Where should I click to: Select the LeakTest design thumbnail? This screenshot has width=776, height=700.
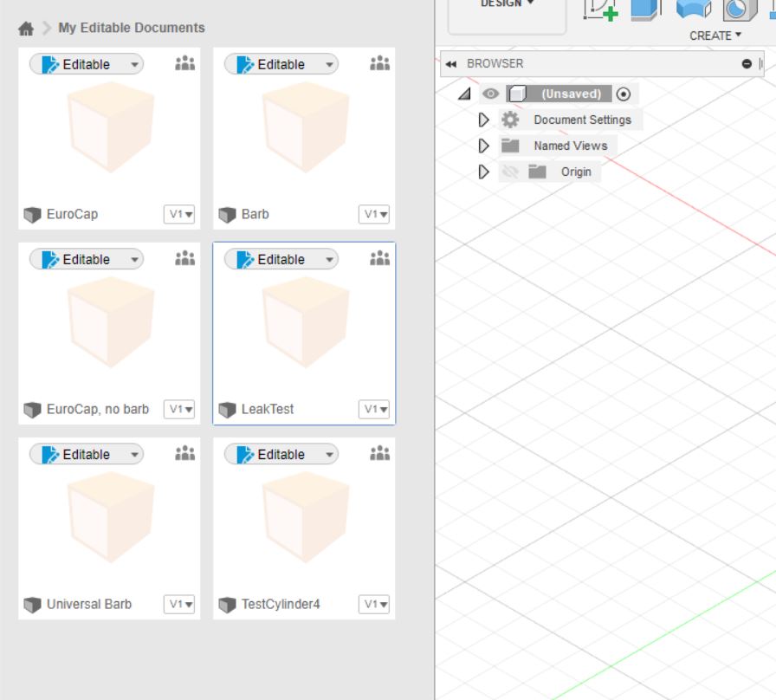[x=306, y=323]
